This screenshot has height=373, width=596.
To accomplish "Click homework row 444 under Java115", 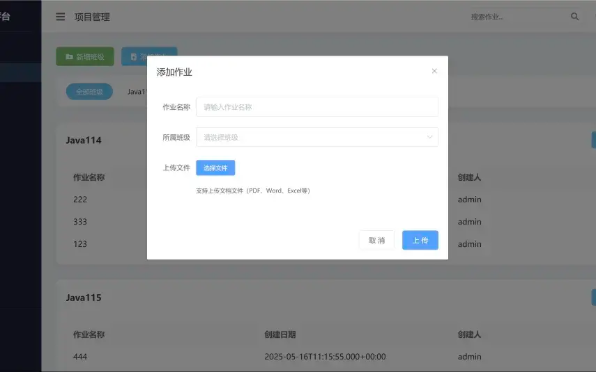I will coord(80,357).
